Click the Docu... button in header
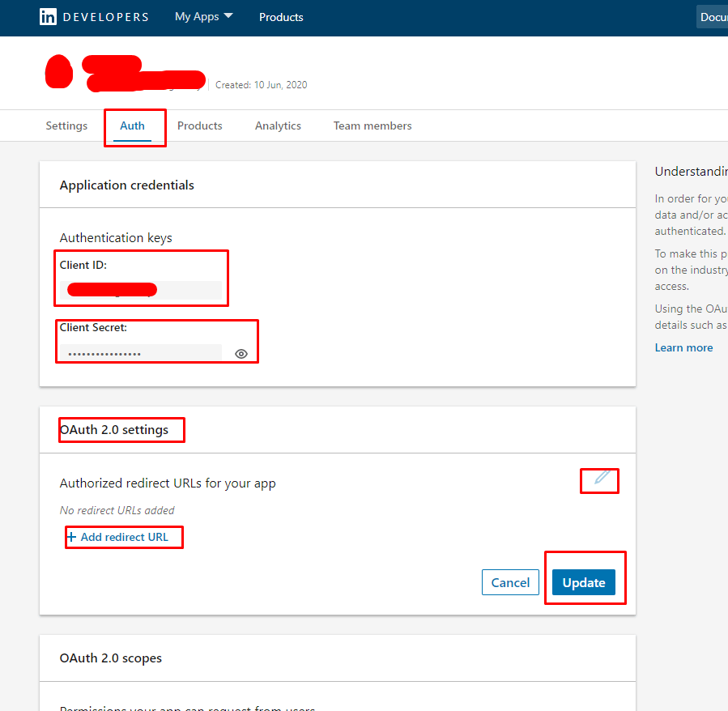Image resolution: width=728 pixels, height=711 pixels. coord(713,17)
